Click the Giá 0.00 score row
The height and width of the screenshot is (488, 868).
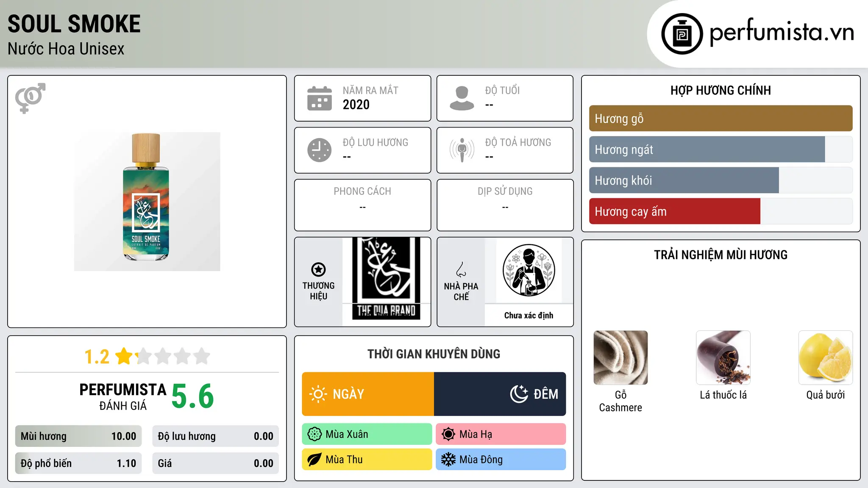click(216, 463)
